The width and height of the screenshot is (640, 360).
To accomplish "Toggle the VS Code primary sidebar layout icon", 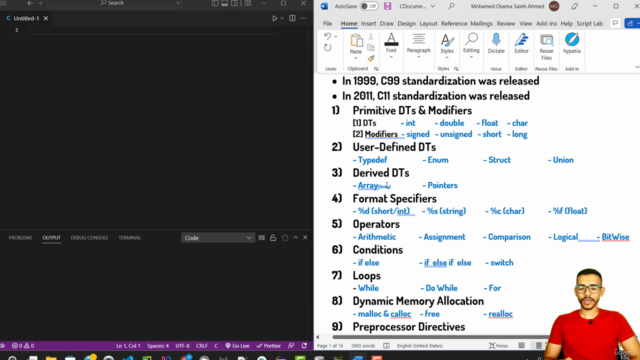I will coord(215,3).
